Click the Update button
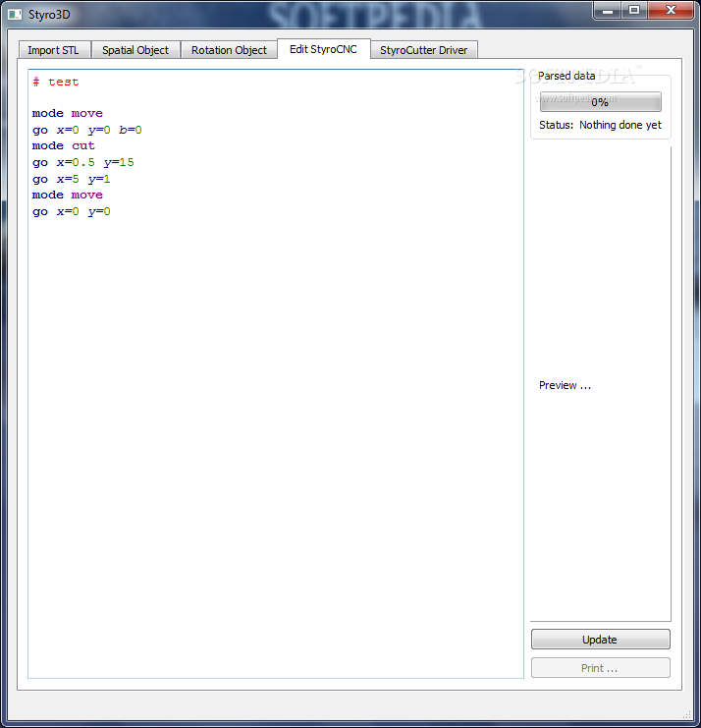Screen dimensions: 701x728 tap(600, 640)
